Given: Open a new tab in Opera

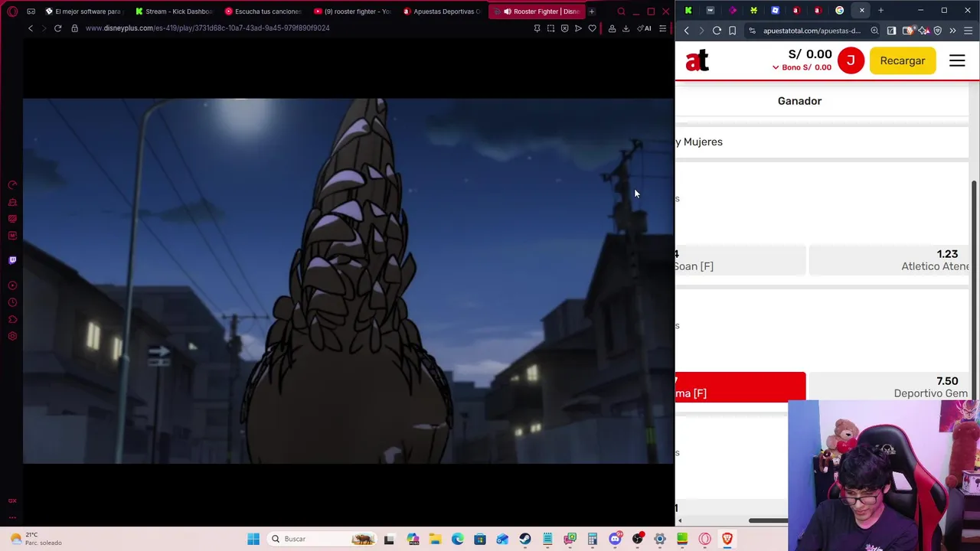Looking at the screenshot, I should 592,11.
